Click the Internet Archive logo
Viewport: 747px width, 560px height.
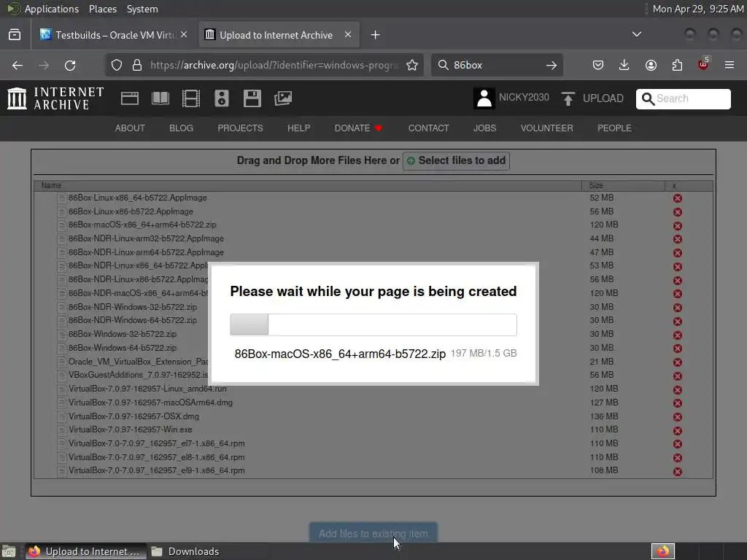click(55, 98)
